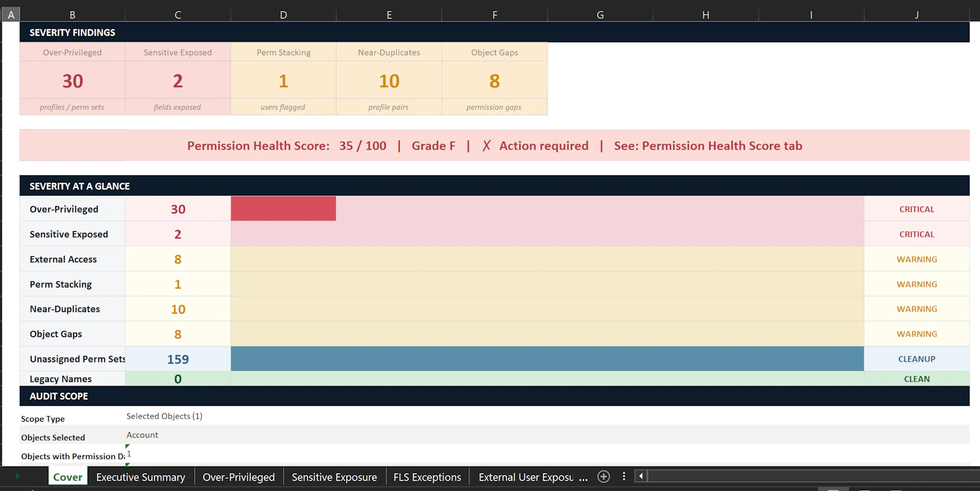Select the 'profile pairs' caption cell
Image resolution: width=980 pixels, height=491 pixels.
[389, 107]
